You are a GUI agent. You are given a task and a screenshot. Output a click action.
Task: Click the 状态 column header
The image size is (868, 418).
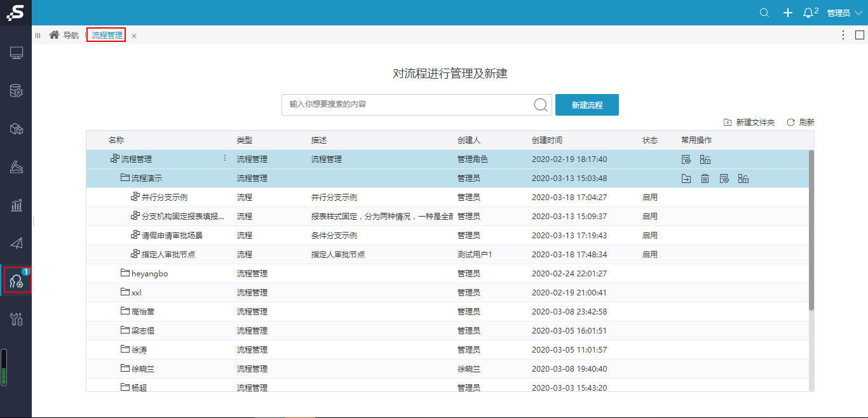pos(650,140)
